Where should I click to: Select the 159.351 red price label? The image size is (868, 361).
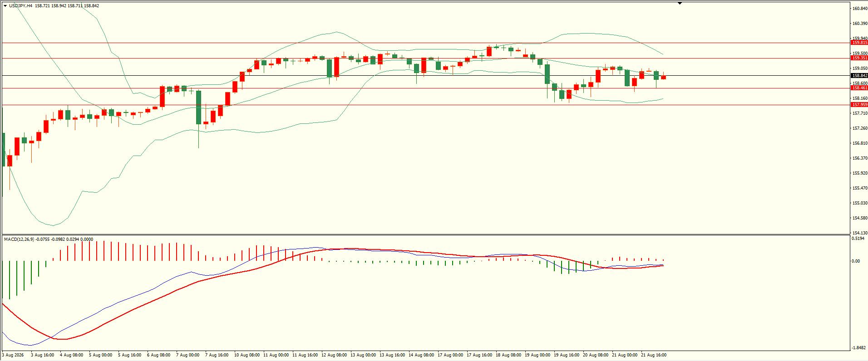pos(859,58)
